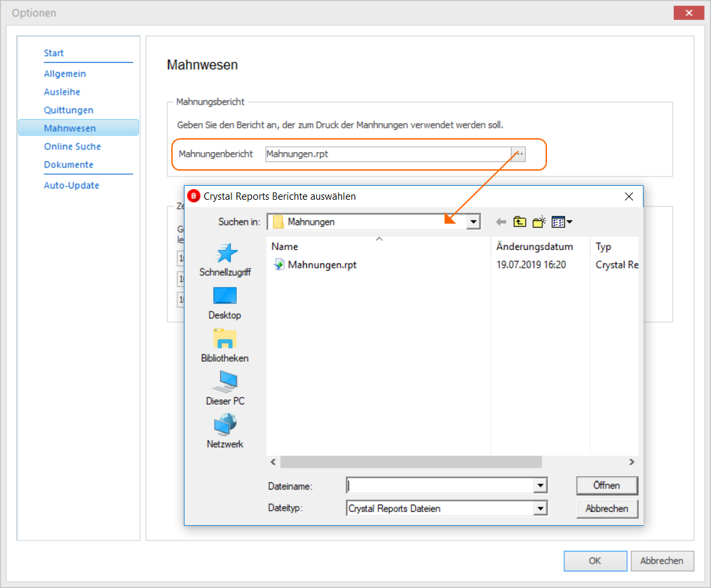Create a new folder
711x588 pixels.
[538, 222]
